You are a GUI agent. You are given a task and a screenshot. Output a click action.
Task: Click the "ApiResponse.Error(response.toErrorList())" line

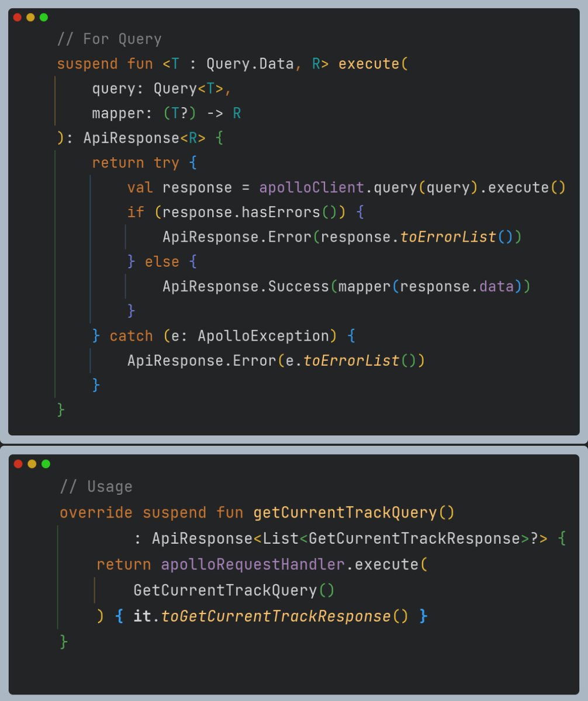pos(342,237)
